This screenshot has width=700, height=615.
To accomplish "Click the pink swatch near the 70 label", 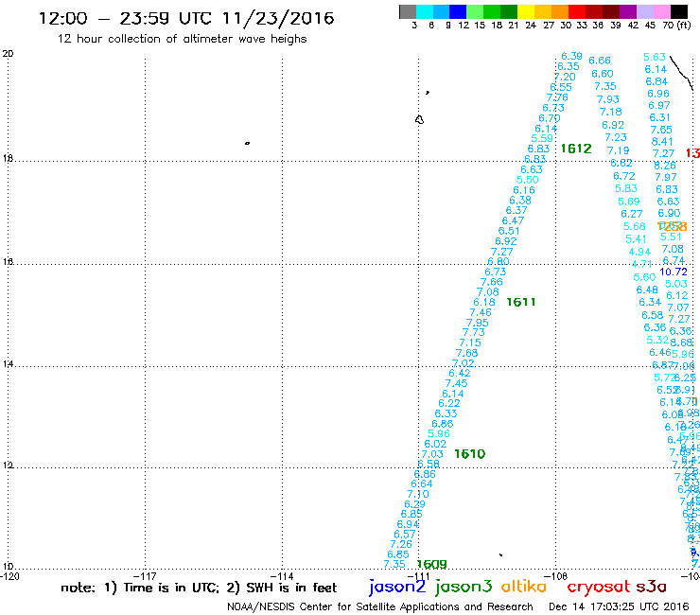I will 661,11.
